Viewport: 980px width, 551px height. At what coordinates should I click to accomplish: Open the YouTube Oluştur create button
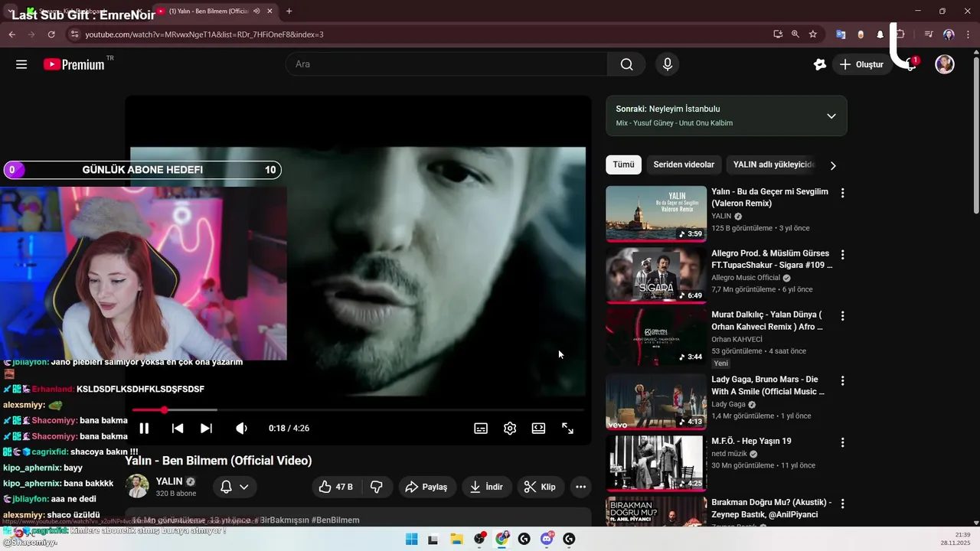tap(861, 64)
